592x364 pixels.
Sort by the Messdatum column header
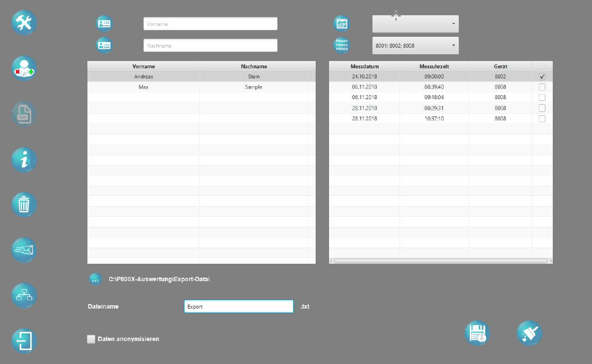(364, 66)
